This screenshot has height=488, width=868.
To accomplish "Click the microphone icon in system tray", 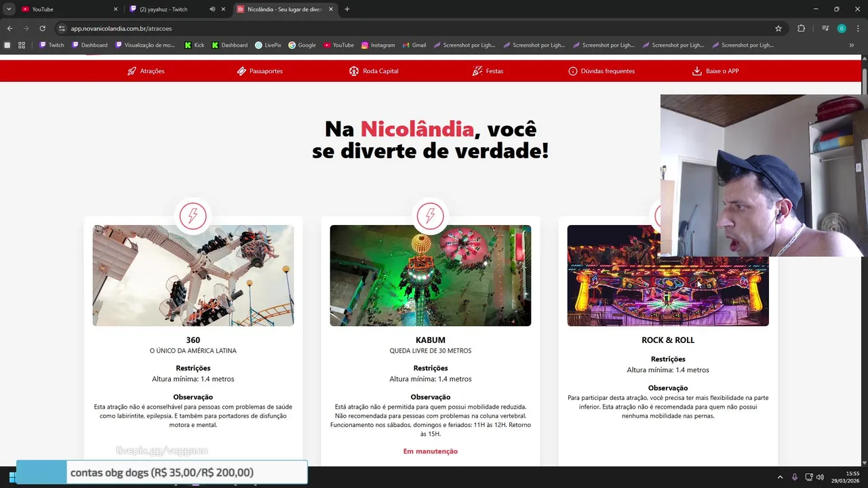I will coord(795,477).
